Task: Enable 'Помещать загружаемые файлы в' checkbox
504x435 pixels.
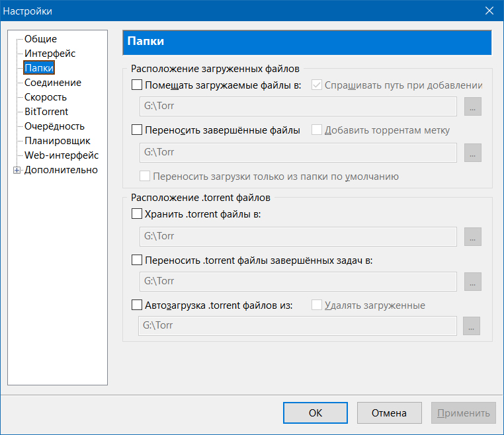Action: [137, 85]
